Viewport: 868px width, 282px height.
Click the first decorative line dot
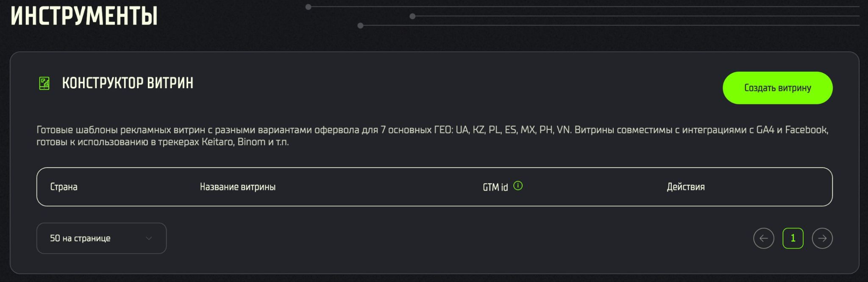click(x=309, y=7)
